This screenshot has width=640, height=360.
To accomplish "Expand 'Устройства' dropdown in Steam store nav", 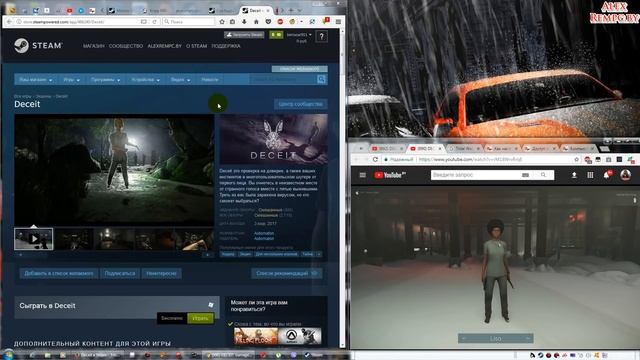I will coord(145,80).
